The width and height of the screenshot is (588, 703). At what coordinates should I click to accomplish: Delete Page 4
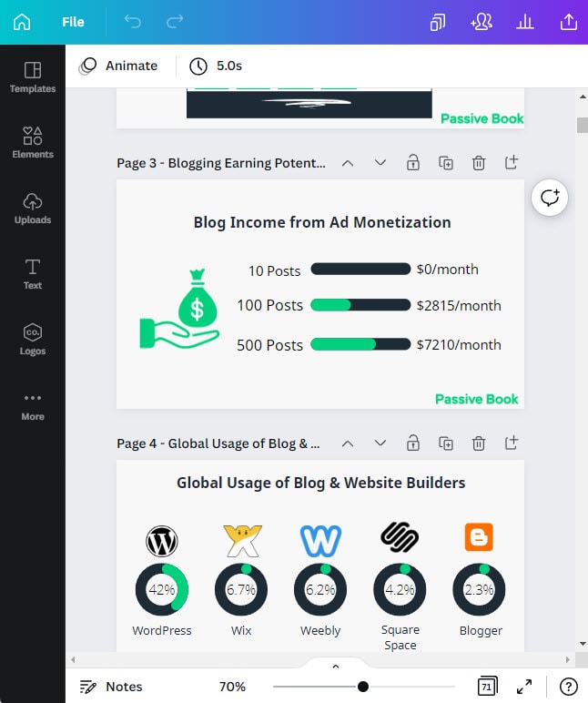(479, 443)
